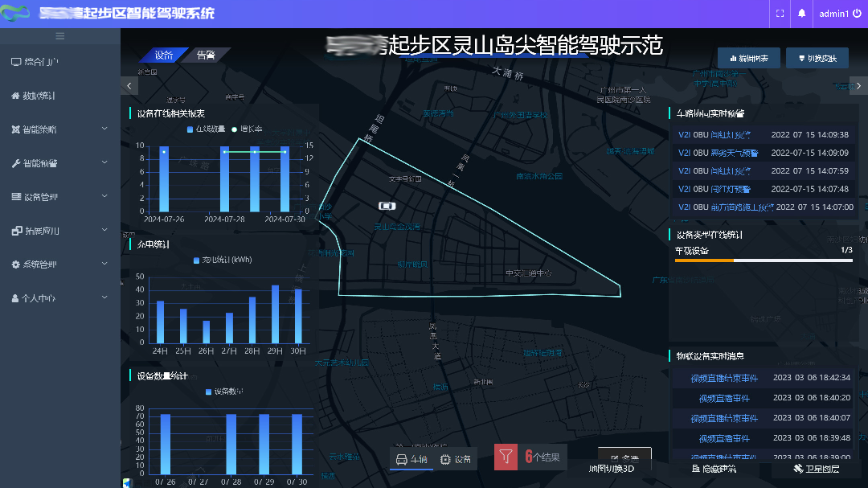Click the power icon beside admin1
Screen dimensions: 868x488
[857, 14]
